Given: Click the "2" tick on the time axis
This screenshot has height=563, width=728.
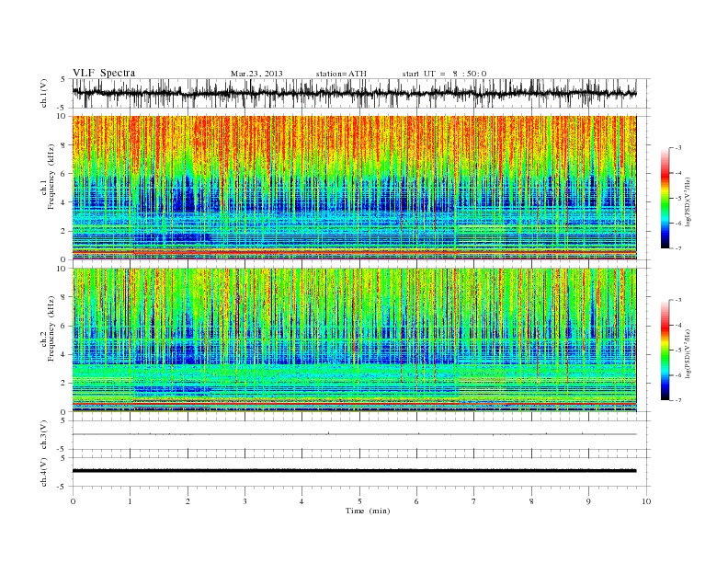Looking at the screenshot, I should (x=188, y=501).
